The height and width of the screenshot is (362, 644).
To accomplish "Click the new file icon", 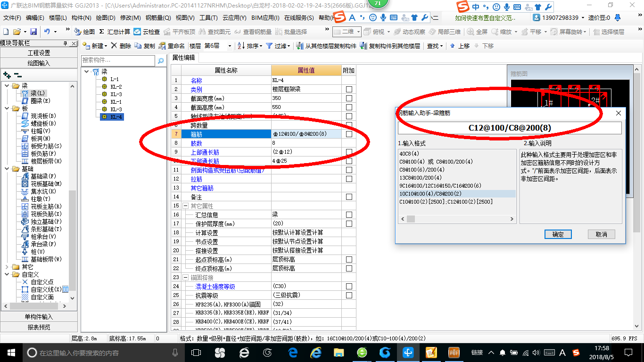I will (x=6, y=32).
